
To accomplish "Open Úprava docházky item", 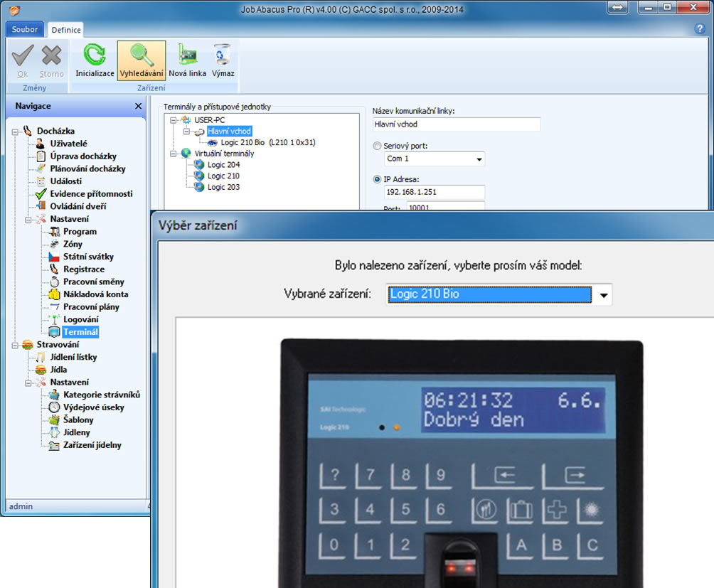I will [83, 156].
